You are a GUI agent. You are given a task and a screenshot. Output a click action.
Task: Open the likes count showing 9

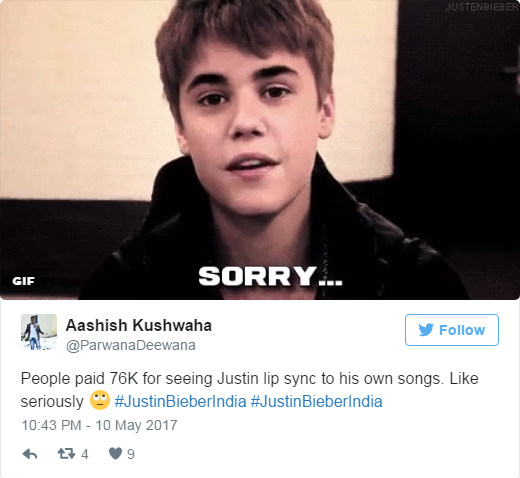(131, 454)
